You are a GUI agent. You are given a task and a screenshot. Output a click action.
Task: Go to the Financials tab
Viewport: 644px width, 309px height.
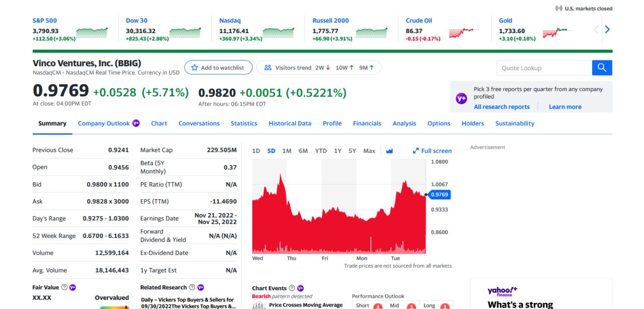(367, 123)
